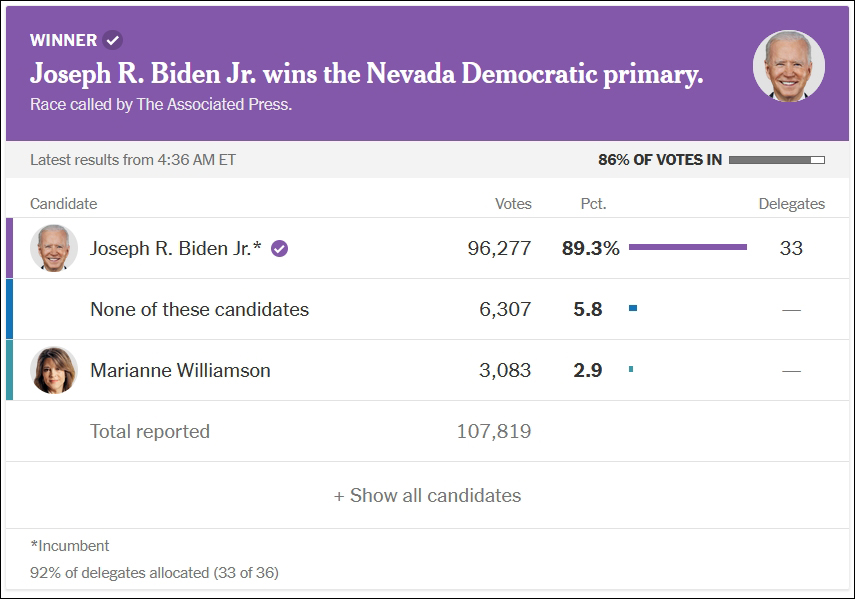Expand the Show all candidates list
Image resolution: width=855 pixels, height=599 pixels.
pyautogui.click(x=427, y=495)
